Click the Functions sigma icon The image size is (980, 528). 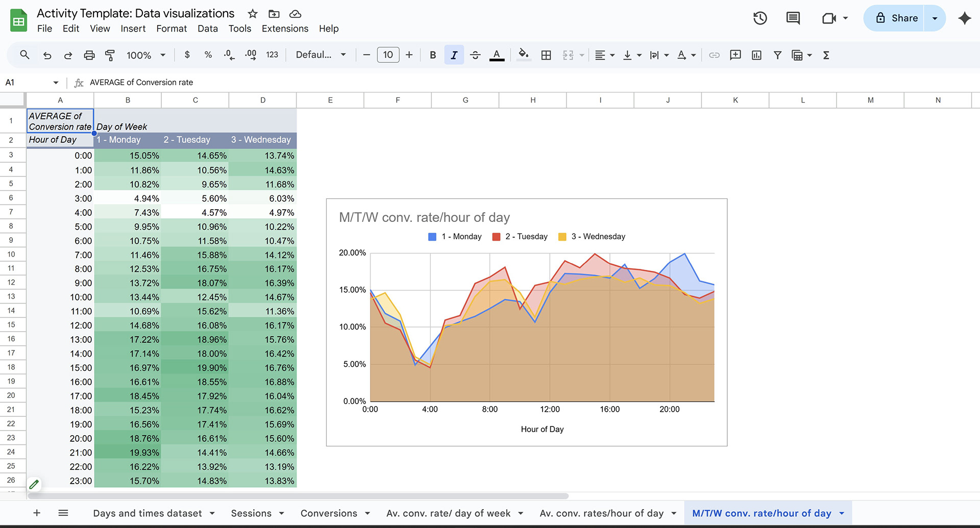(x=826, y=55)
